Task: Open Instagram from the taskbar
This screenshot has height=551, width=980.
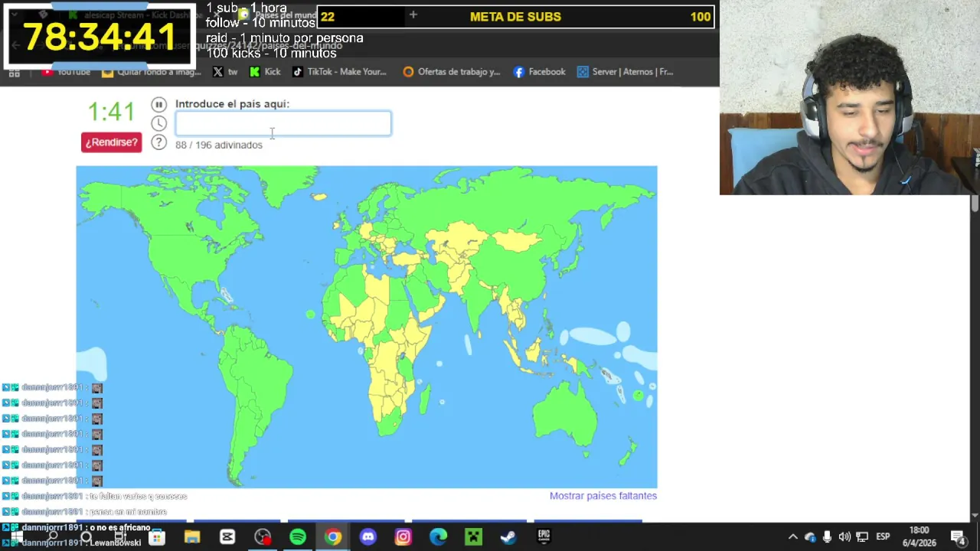Action: click(403, 537)
